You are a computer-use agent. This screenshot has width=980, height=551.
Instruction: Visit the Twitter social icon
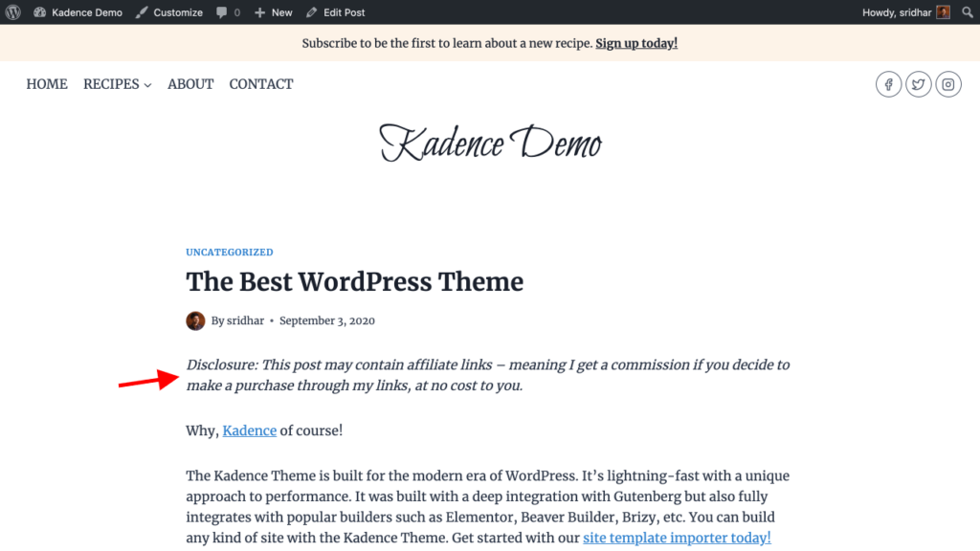click(x=918, y=84)
